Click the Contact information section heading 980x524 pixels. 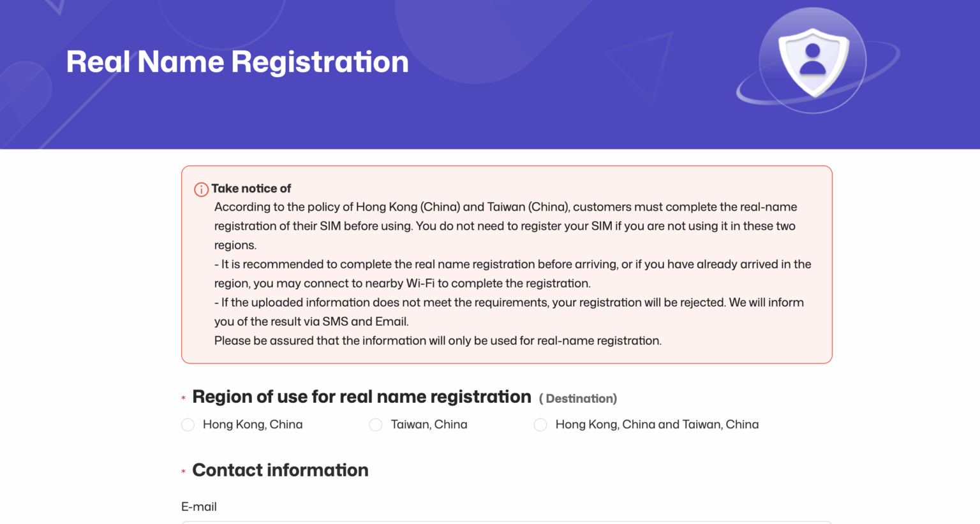(x=279, y=470)
